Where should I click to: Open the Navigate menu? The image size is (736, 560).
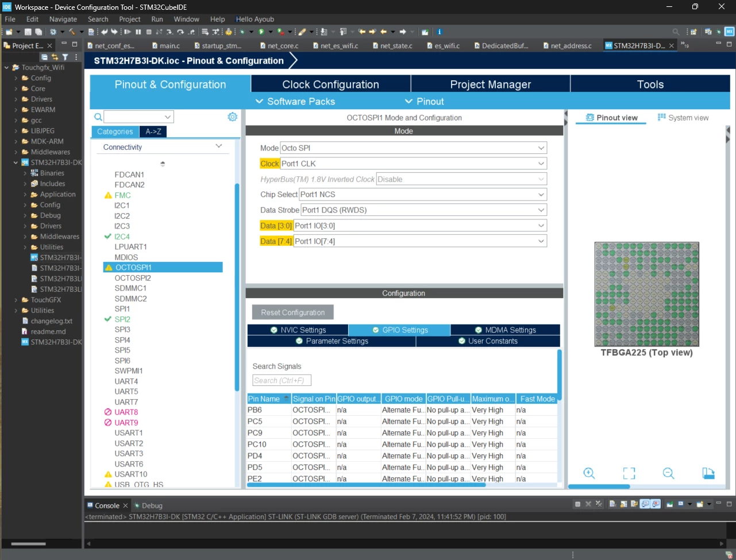63,19
